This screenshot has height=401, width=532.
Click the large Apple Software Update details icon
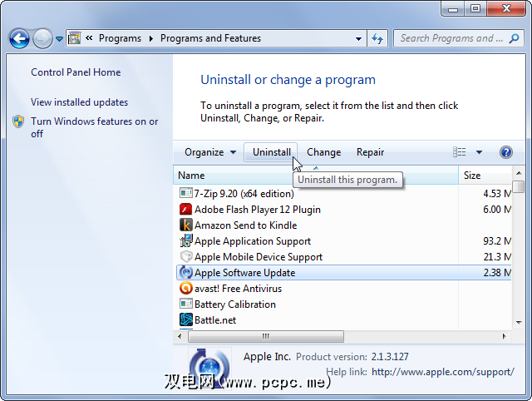pos(209,369)
